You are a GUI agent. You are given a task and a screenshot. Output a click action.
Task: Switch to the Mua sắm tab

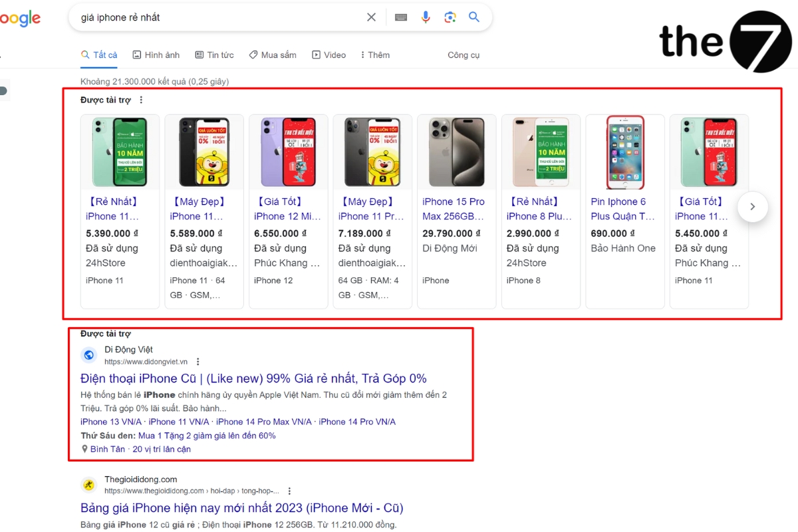[273, 55]
